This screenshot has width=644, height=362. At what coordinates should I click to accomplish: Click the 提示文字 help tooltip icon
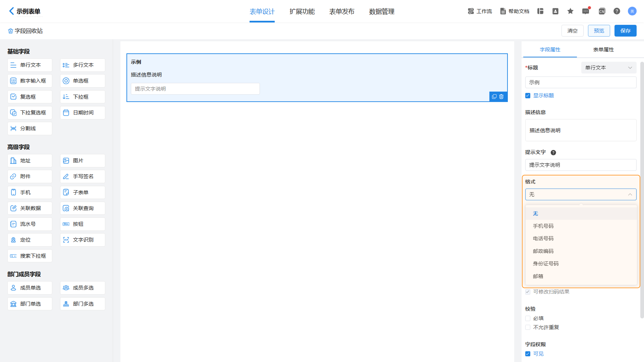pos(553,152)
